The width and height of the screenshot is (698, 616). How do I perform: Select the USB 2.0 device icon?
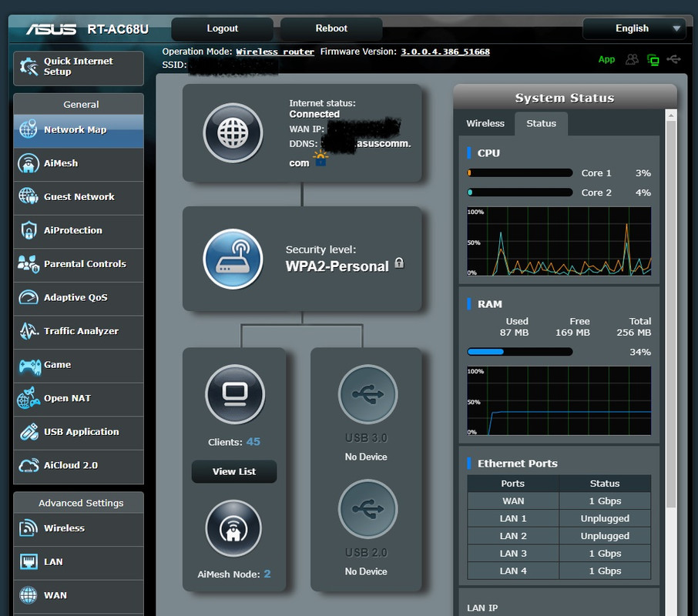pyautogui.click(x=367, y=509)
